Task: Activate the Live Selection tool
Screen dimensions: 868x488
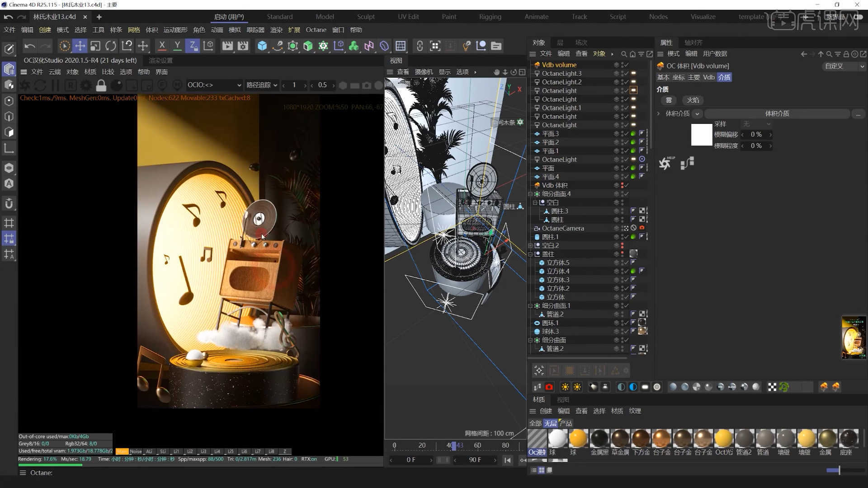Action: (x=64, y=46)
